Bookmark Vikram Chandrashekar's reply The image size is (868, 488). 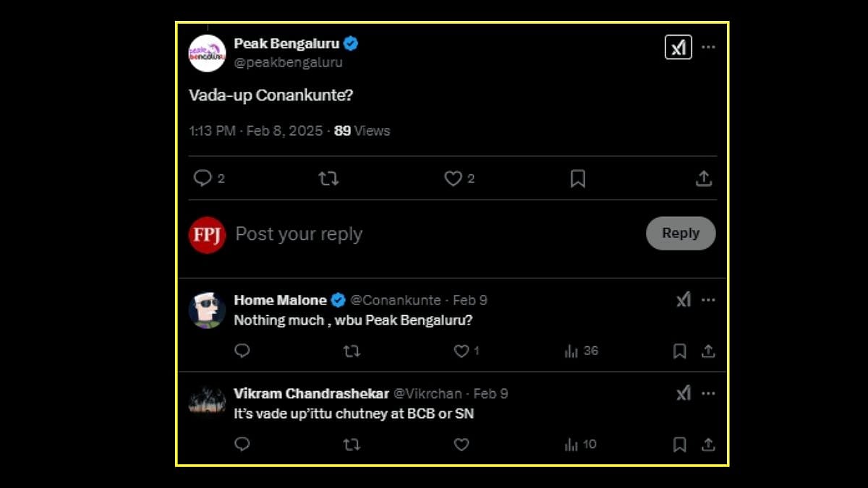tap(679, 445)
